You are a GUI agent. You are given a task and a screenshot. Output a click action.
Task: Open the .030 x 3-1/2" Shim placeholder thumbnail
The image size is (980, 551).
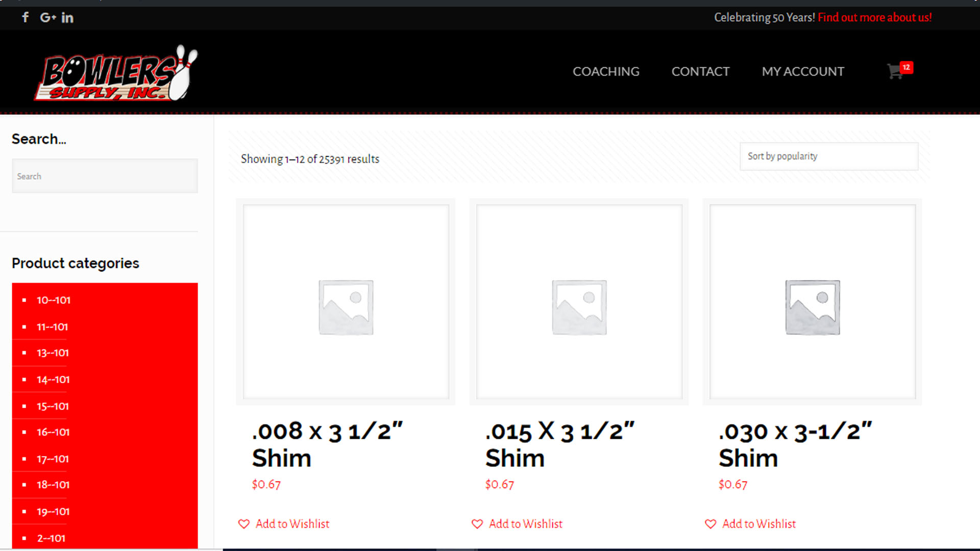click(813, 302)
